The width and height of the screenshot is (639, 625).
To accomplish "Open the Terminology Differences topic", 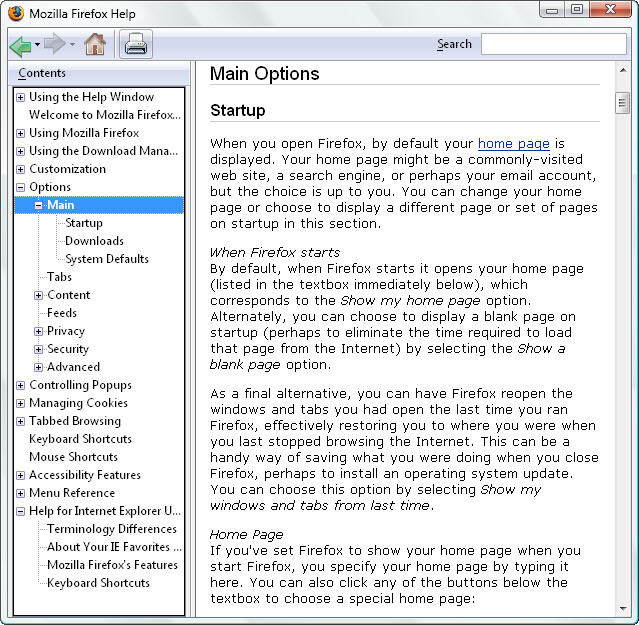I will pyautogui.click(x=112, y=529).
